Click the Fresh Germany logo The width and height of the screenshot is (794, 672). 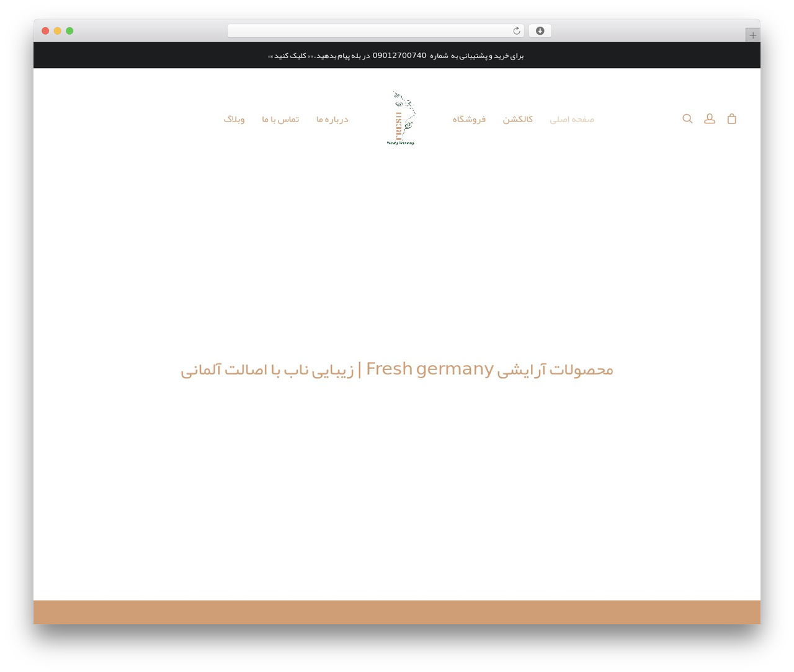(401, 118)
